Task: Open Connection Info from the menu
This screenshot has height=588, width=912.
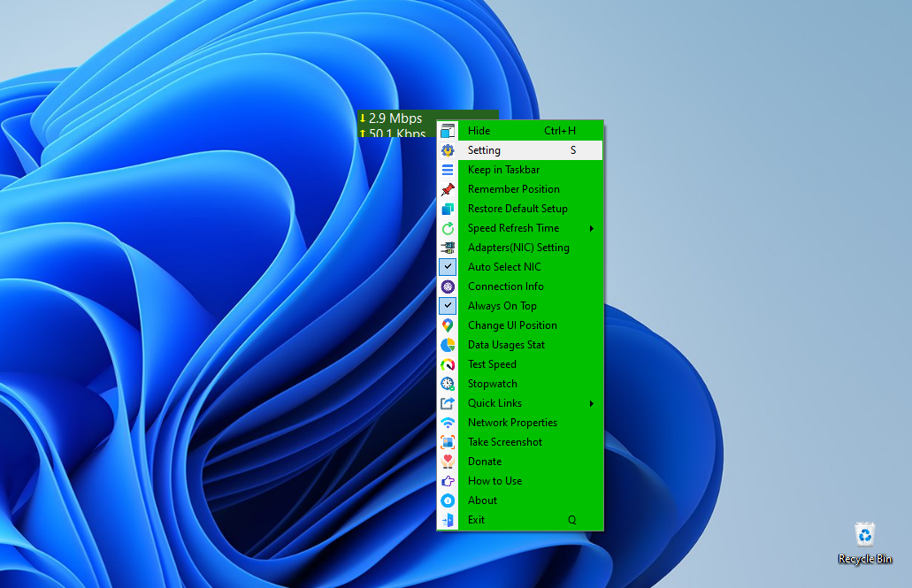Action: click(x=505, y=286)
